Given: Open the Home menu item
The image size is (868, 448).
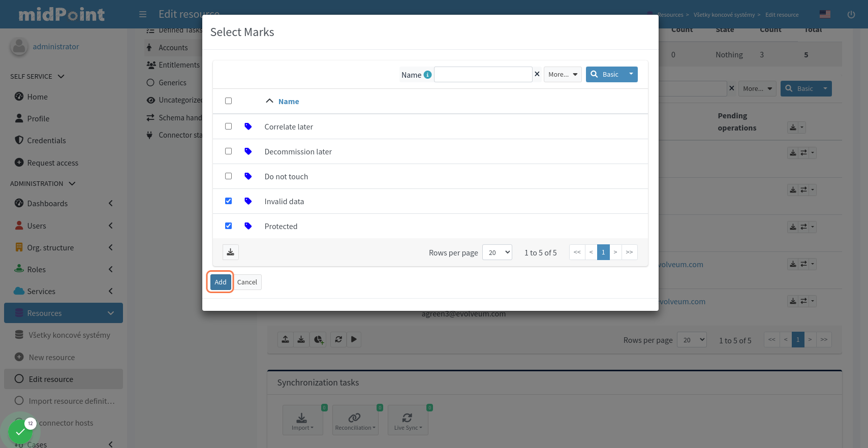Looking at the screenshot, I should coord(37,97).
